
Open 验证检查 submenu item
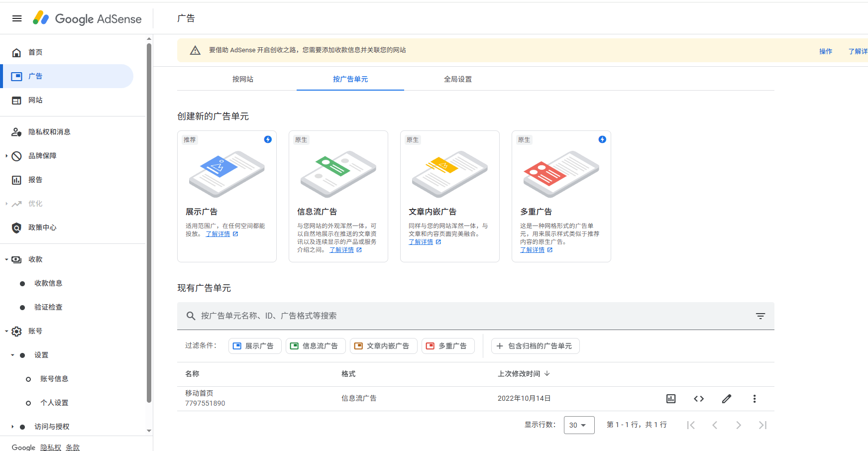click(x=48, y=307)
